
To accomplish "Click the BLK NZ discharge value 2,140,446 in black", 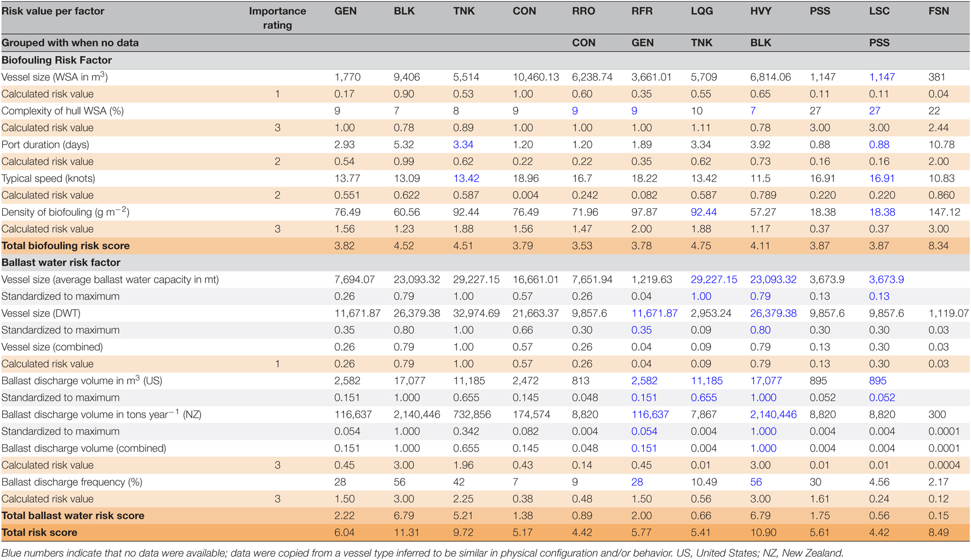I will (x=417, y=414).
